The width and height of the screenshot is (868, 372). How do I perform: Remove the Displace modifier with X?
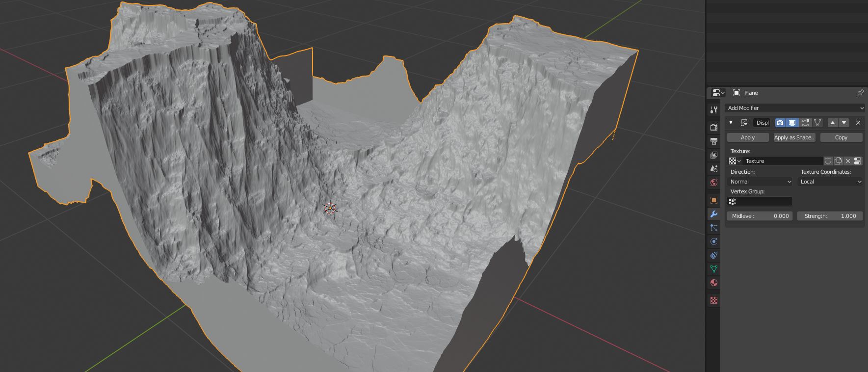click(x=858, y=123)
